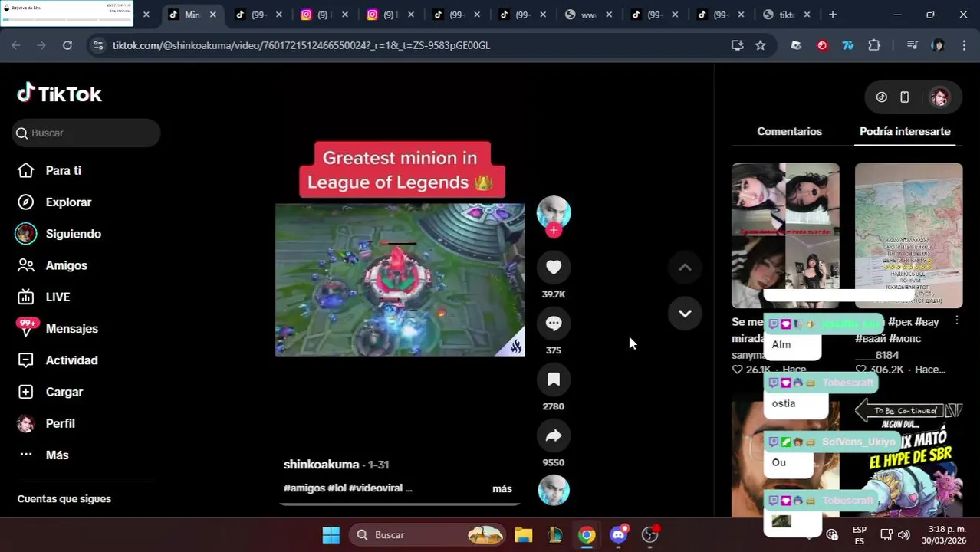Open Chrome from the taskbar
980x552 pixels.
point(587,535)
